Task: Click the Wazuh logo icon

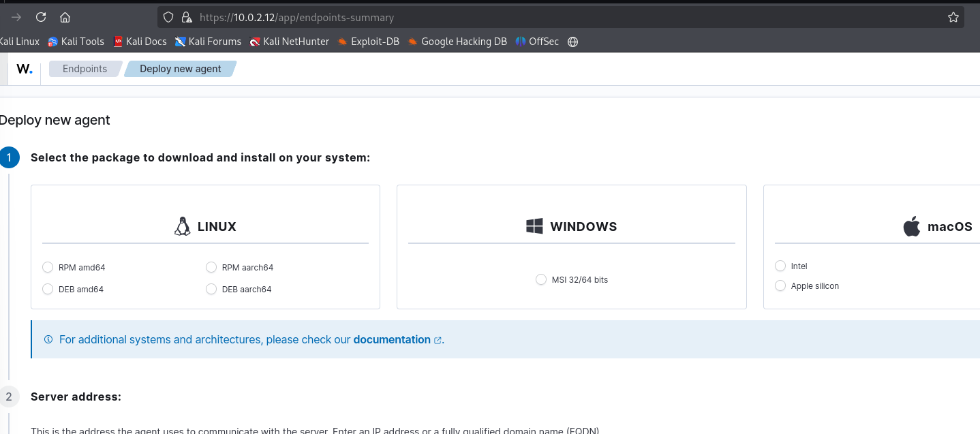Action: pyautogui.click(x=25, y=69)
